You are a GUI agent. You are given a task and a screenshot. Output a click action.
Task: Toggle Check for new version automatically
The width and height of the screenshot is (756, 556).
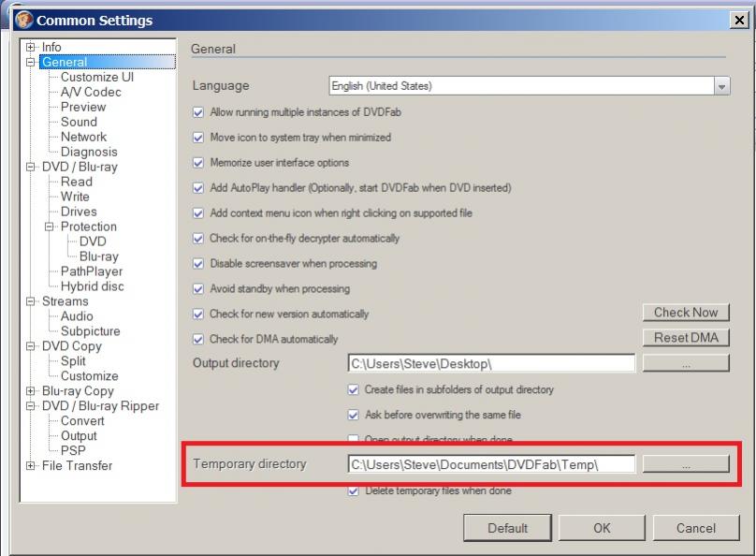pyautogui.click(x=198, y=314)
